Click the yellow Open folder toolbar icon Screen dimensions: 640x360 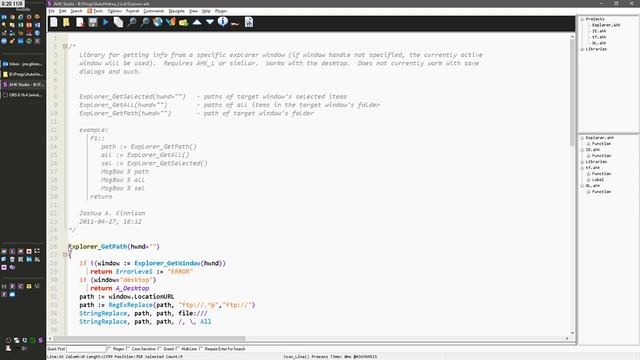[x=66, y=22]
